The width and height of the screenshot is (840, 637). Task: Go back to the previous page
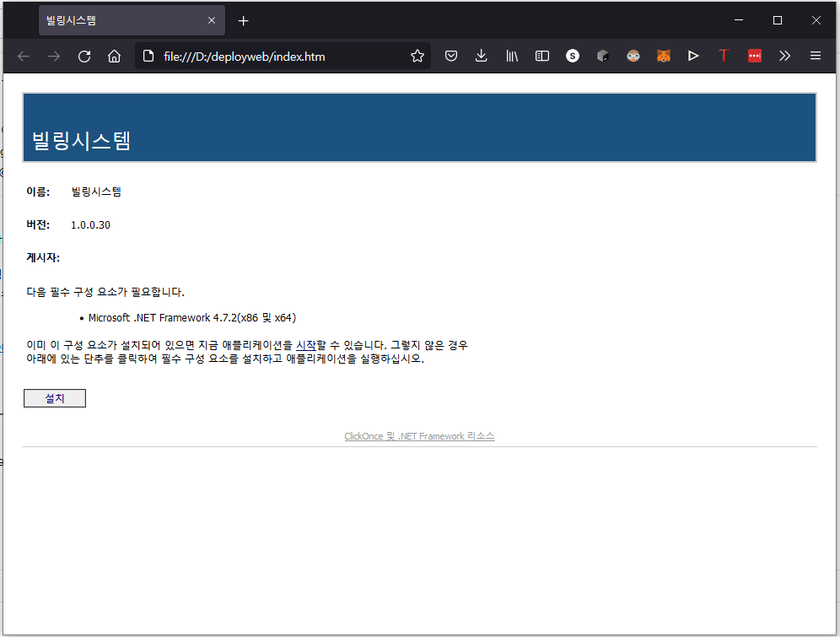(x=24, y=57)
